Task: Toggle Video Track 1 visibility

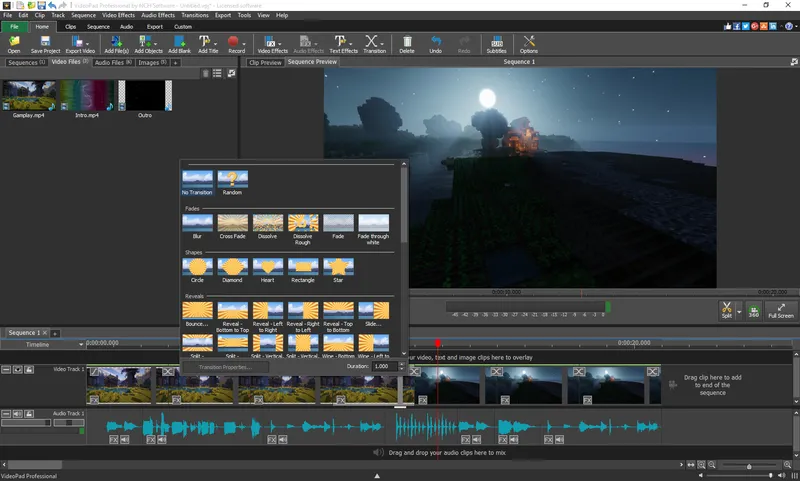Action: click(x=19, y=370)
